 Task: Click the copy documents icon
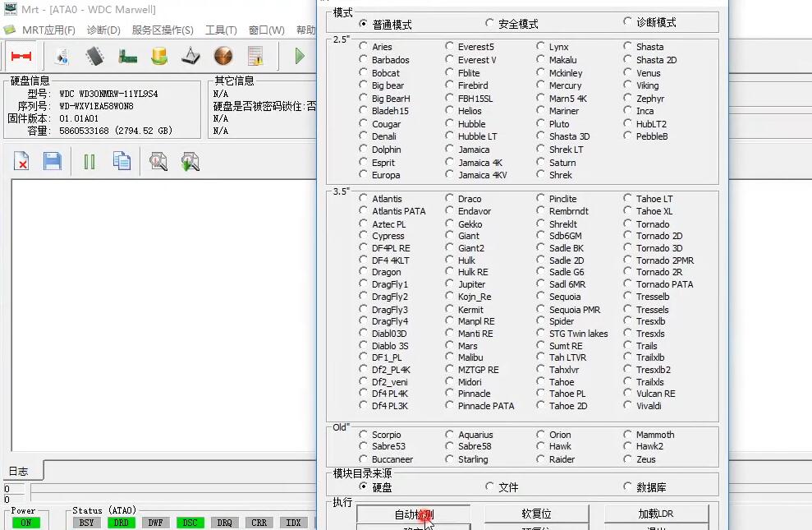click(122, 161)
